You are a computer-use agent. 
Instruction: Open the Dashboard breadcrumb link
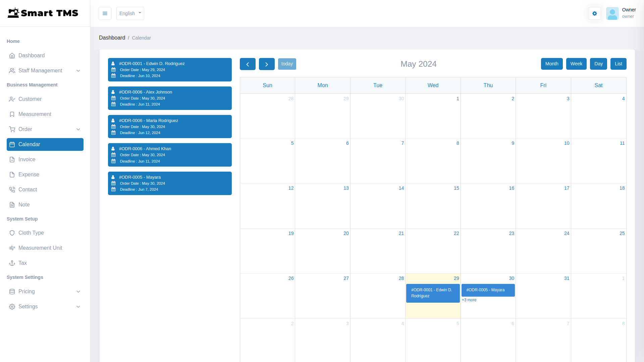tap(112, 38)
